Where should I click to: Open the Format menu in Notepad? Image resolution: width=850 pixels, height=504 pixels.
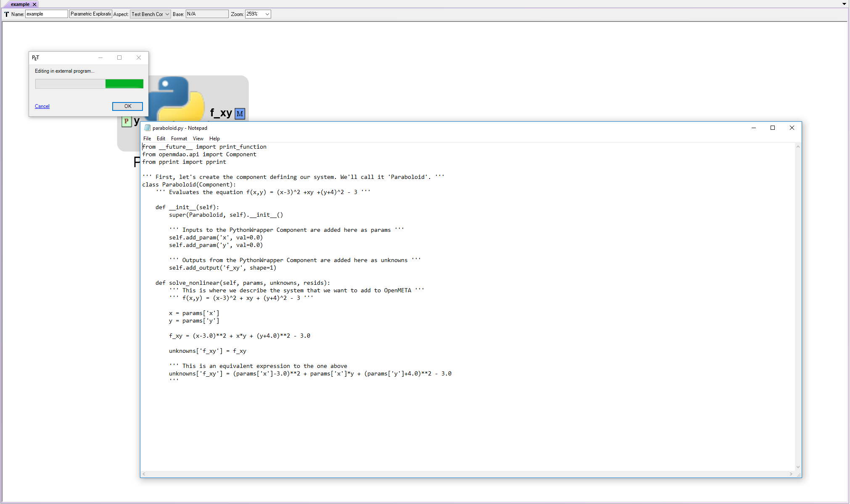pyautogui.click(x=179, y=138)
